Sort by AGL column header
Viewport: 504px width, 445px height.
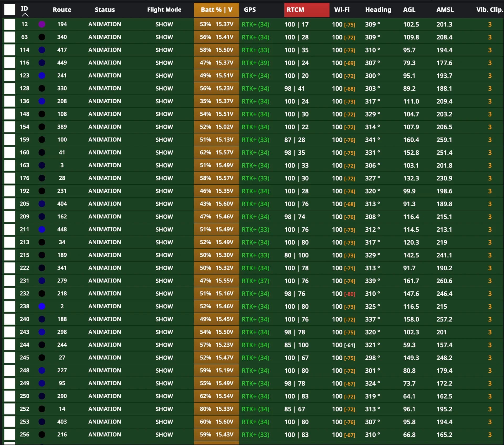coord(409,10)
